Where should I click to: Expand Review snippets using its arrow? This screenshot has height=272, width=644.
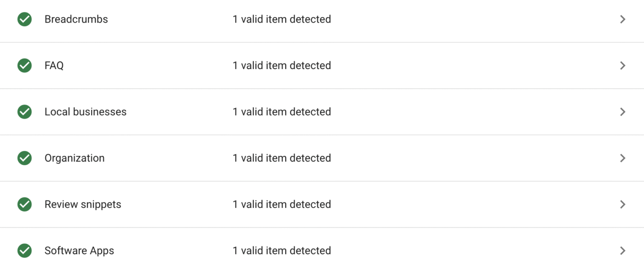click(623, 204)
